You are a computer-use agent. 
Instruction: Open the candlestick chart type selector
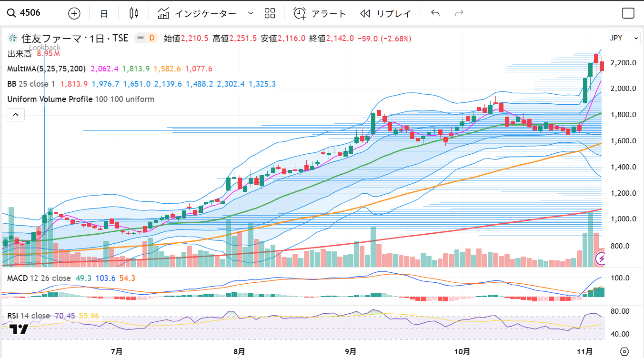click(x=134, y=13)
